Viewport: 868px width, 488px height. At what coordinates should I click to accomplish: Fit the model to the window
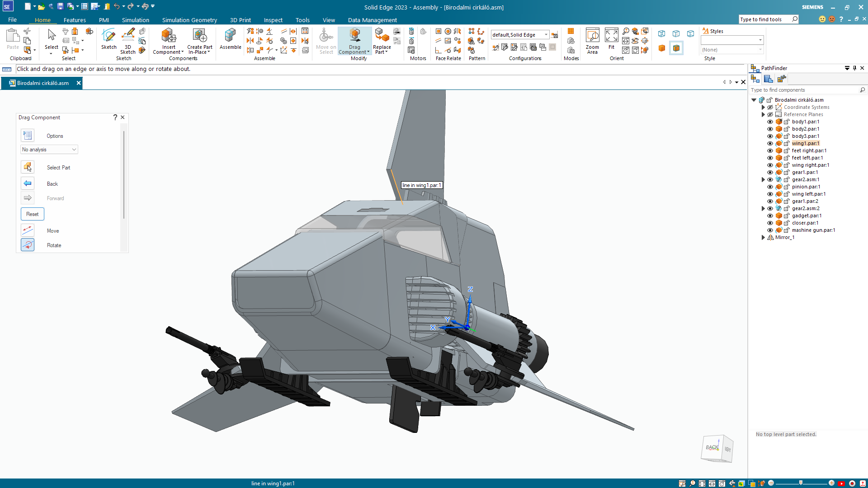pos(611,39)
